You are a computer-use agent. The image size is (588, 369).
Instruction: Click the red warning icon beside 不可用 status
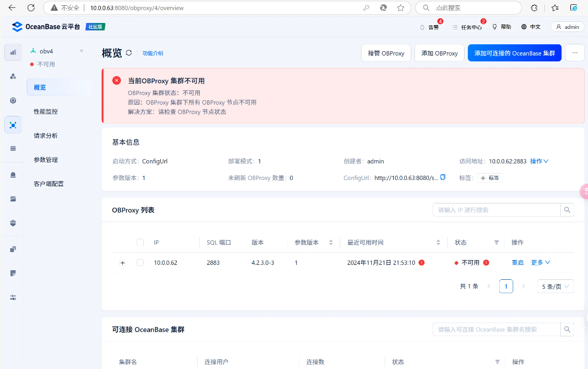(x=486, y=263)
